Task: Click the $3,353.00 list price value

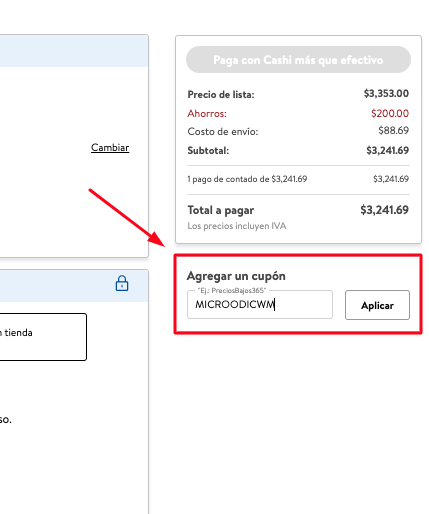Action: pyautogui.click(x=386, y=93)
